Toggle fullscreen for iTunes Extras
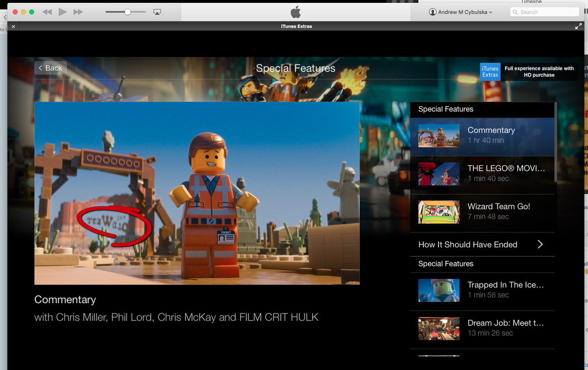Viewport: 588px width, 370px height. coord(578,26)
